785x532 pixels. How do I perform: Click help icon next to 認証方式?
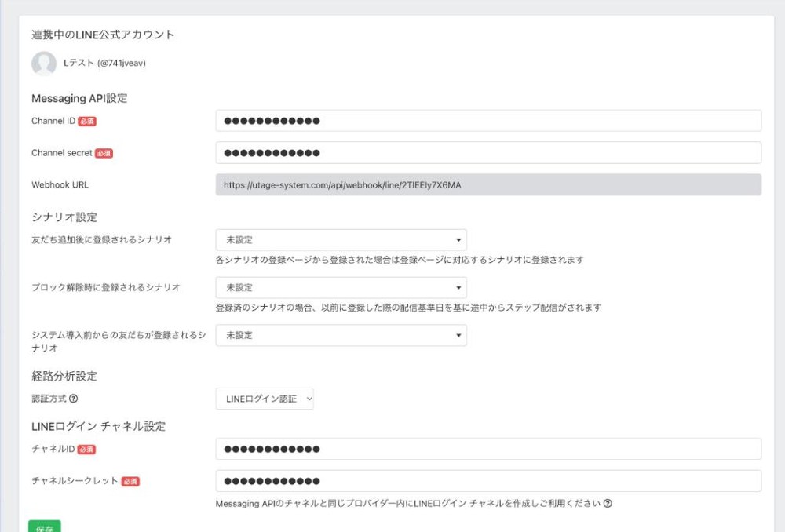pyautogui.click(x=74, y=399)
